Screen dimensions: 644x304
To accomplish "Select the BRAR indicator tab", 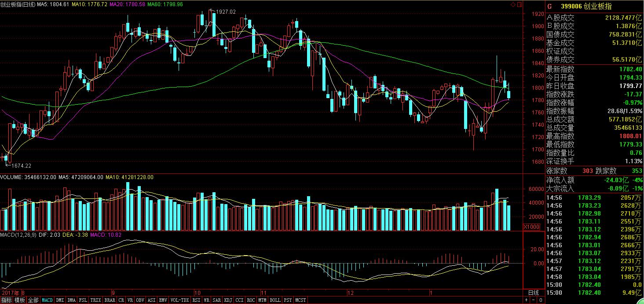I will [x=110, y=300].
